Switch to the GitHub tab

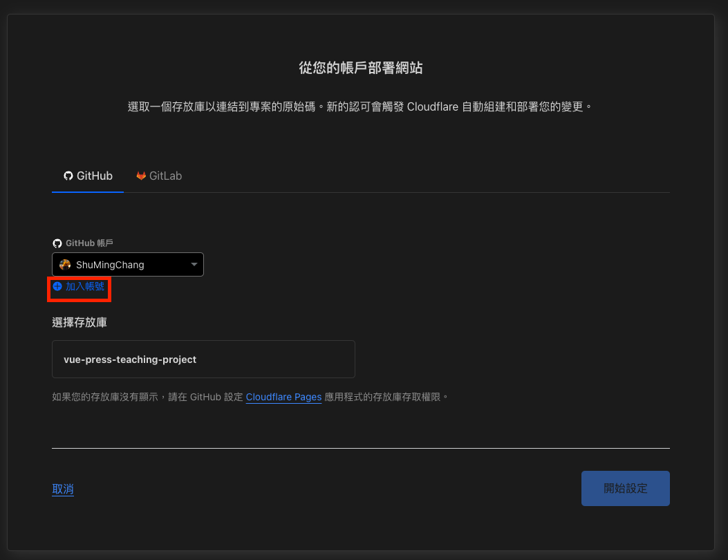point(88,176)
